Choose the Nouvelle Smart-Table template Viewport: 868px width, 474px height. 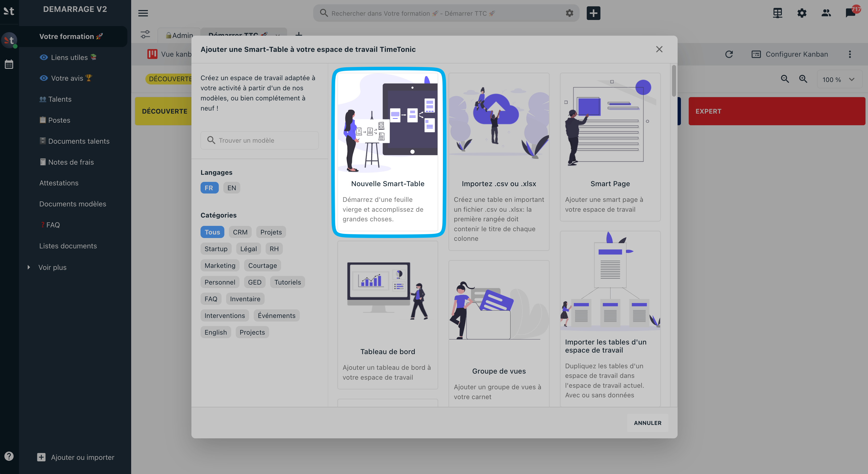pos(388,153)
